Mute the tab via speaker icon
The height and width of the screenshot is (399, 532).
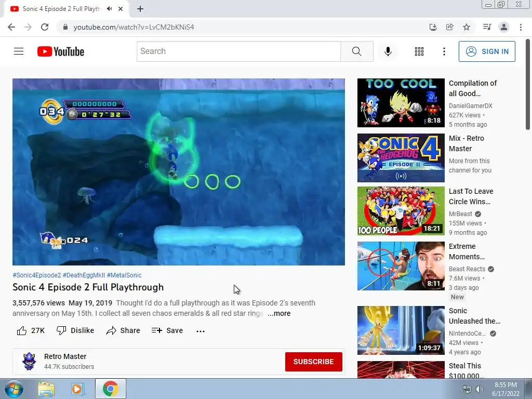(109, 9)
